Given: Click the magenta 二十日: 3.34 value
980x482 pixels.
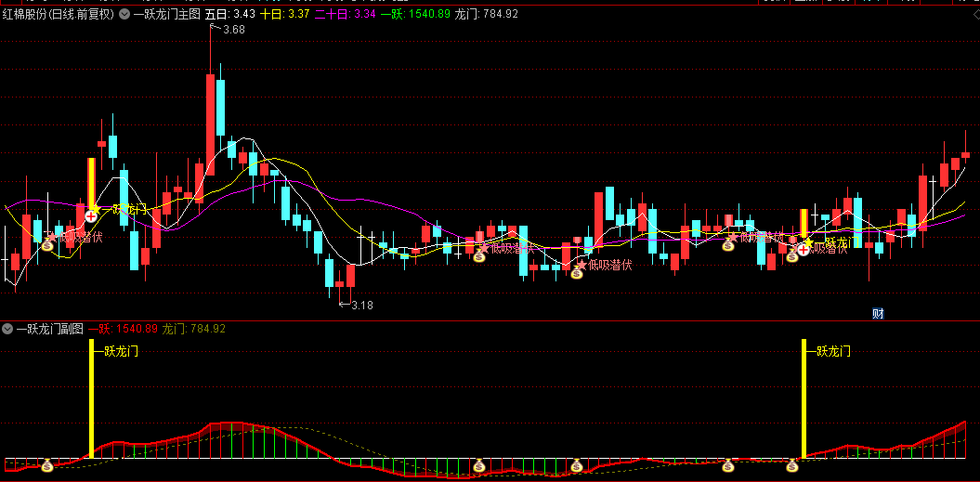Looking at the screenshot, I should click(345, 14).
